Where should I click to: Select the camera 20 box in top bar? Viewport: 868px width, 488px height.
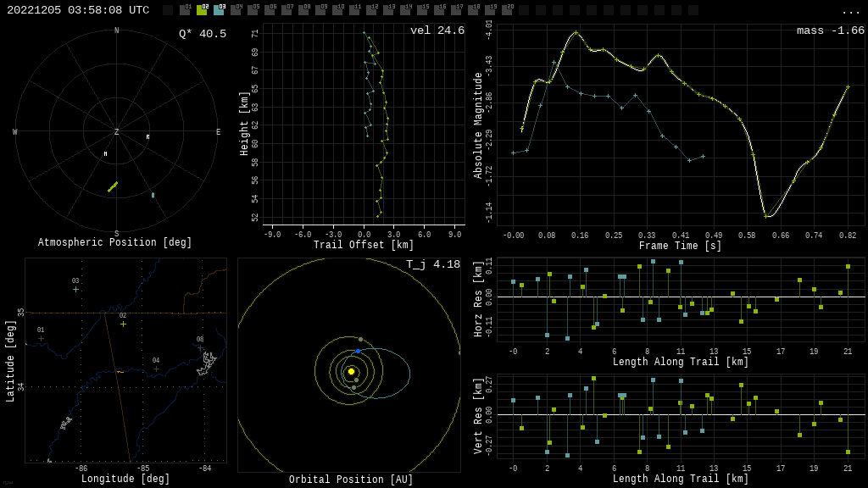pyautogui.click(x=507, y=10)
